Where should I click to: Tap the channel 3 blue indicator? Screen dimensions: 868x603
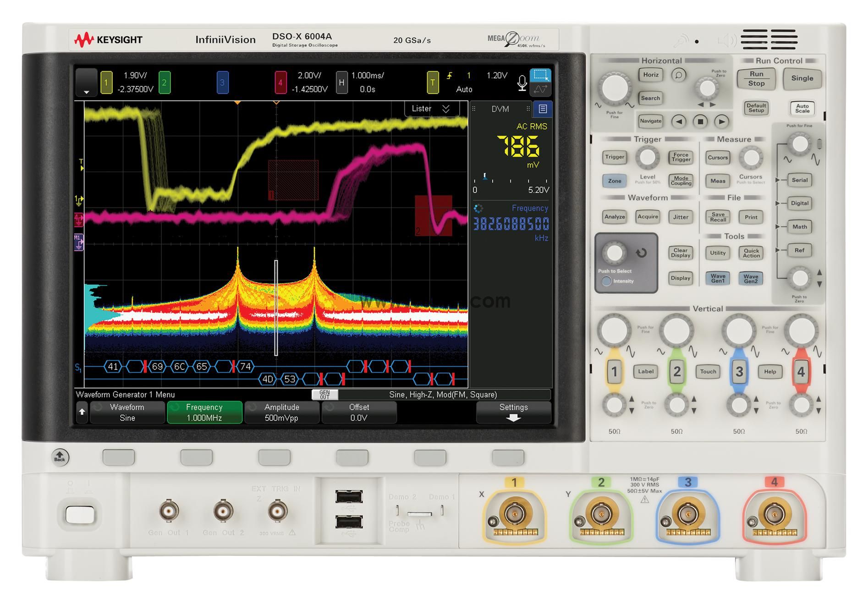(222, 83)
